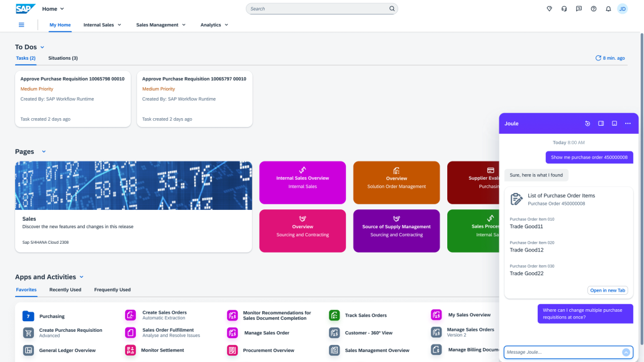Switch to Recently Used tab
644x362 pixels.
(x=65, y=290)
